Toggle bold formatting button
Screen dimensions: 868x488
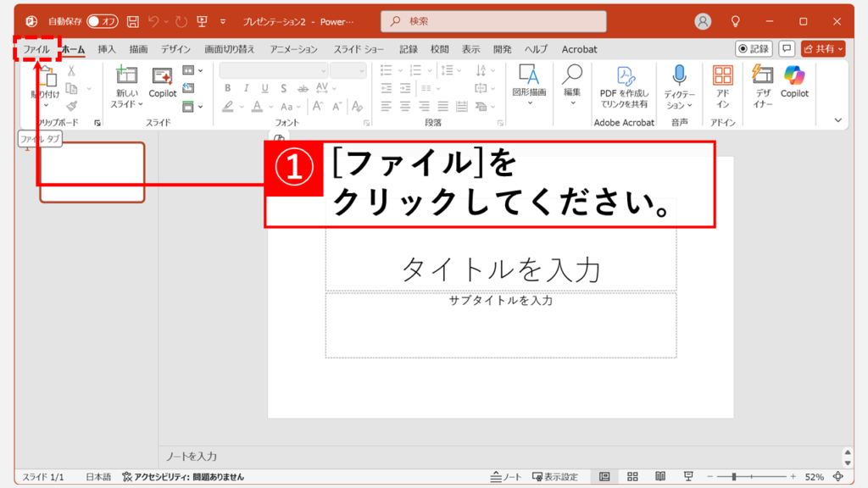pos(227,88)
